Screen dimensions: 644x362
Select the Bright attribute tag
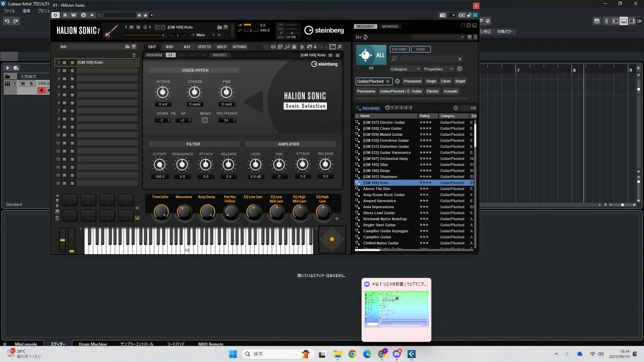tap(460, 81)
